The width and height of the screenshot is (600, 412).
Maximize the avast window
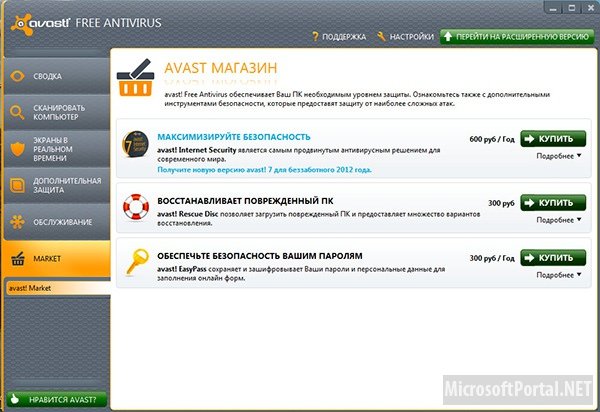[572, 8]
